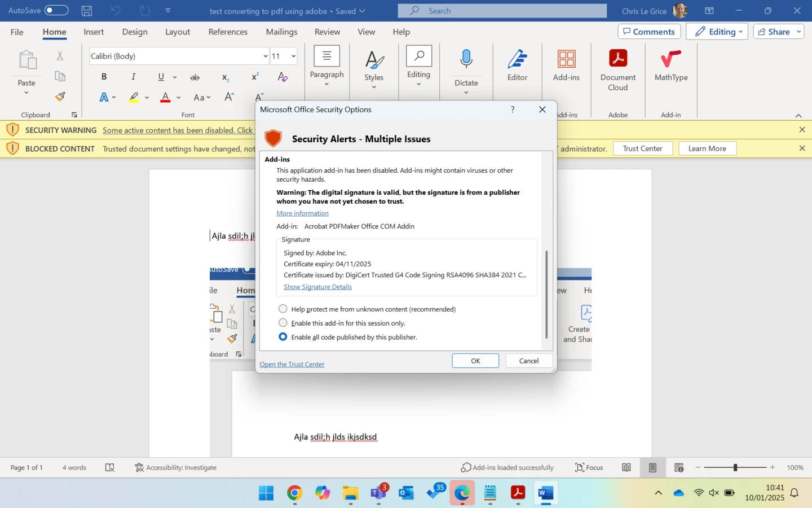Expand the Paragraph group
Image resolution: width=812 pixels, height=508 pixels.
point(326,65)
